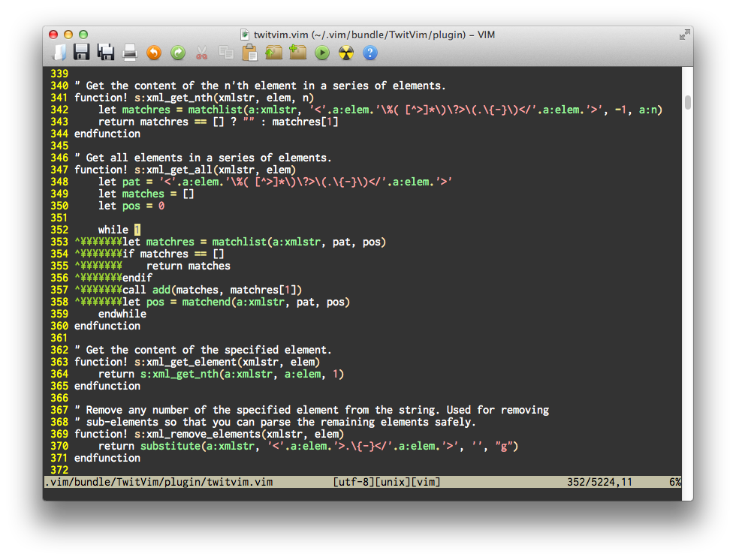Click the Paste clipboard icon

pyautogui.click(x=249, y=53)
